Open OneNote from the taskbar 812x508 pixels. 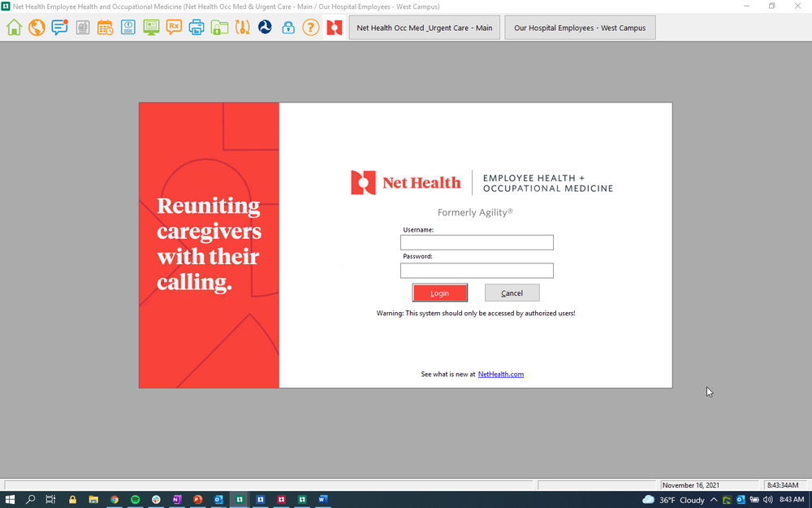(x=176, y=500)
